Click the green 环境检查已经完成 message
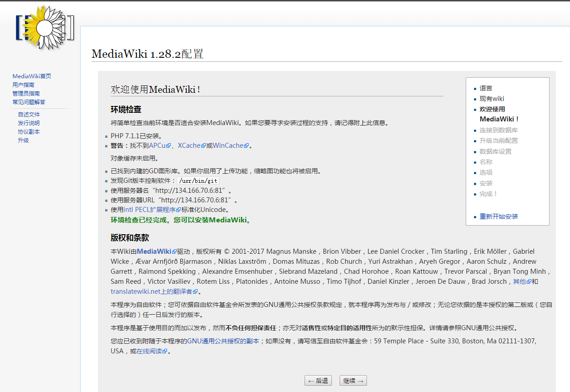The image size is (570, 392). pos(181,220)
